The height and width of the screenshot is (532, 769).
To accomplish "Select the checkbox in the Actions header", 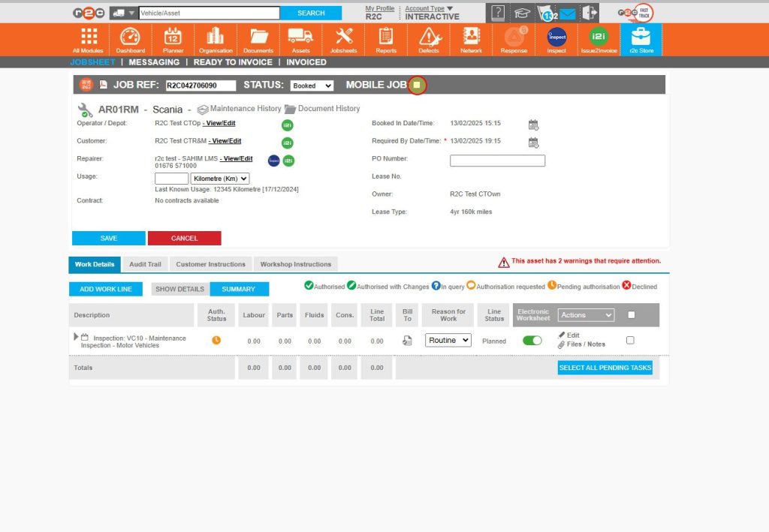I will point(630,315).
